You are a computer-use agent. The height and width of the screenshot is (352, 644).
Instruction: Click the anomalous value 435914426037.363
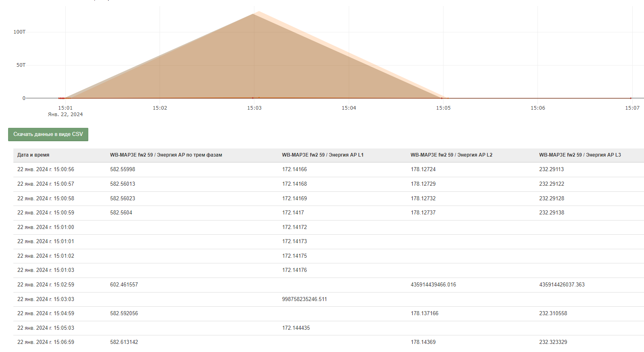pos(562,285)
